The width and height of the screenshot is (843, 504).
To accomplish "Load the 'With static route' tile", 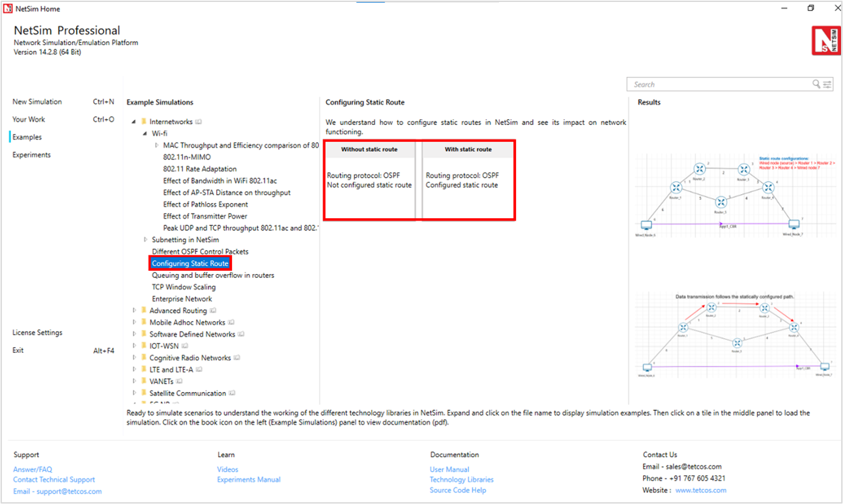I will click(468, 180).
